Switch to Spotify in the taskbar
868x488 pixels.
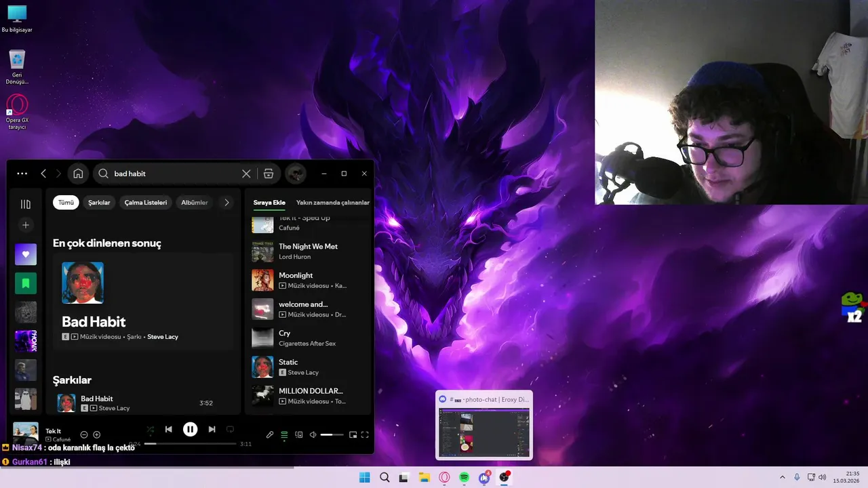click(x=465, y=477)
